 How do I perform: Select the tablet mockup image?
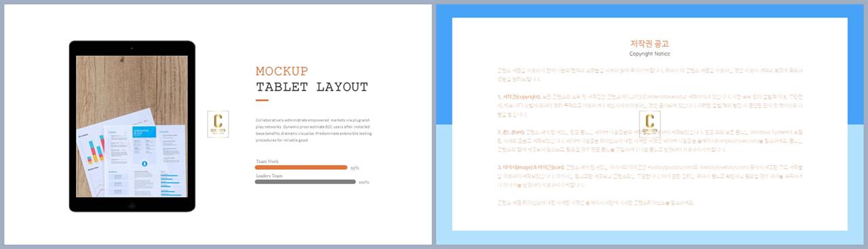click(132, 126)
